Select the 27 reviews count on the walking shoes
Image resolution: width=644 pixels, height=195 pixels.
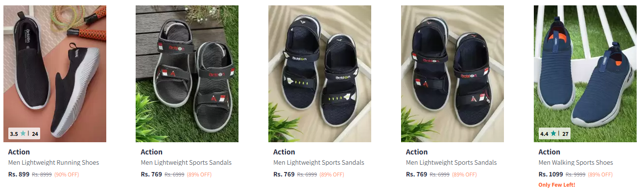(x=565, y=133)
